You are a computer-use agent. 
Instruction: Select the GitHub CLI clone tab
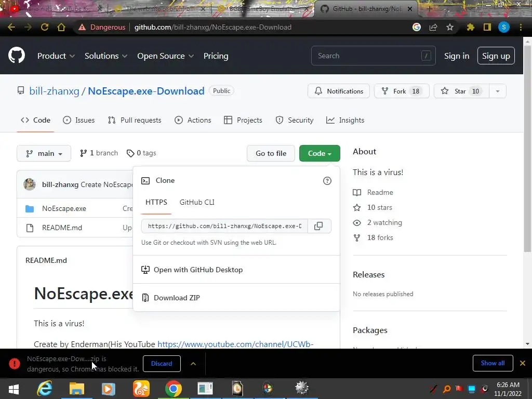click(197, 202)
